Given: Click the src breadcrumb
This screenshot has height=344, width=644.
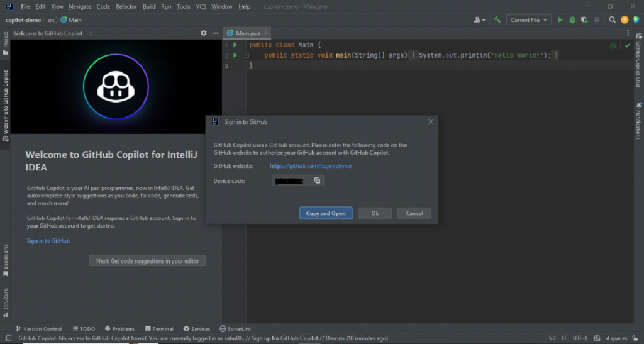Looking at the screenshot, I should (x=51, y=19).
